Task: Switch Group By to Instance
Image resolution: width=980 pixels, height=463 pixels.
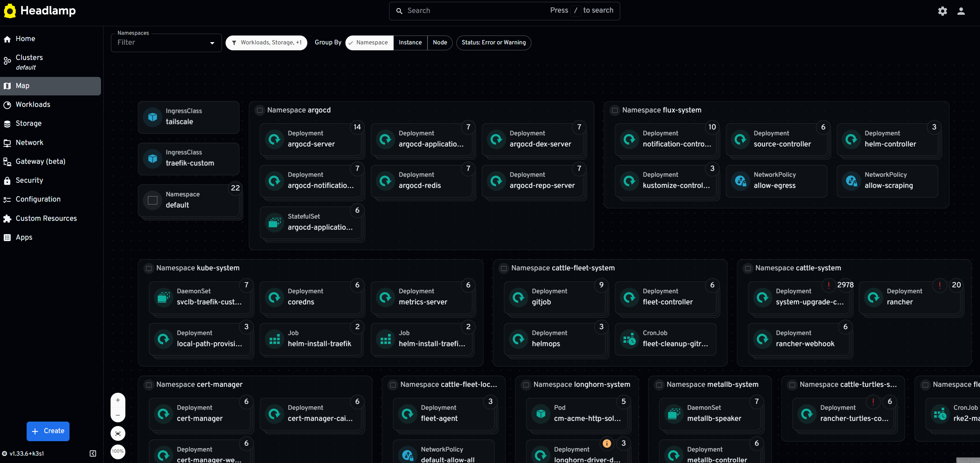Action: pyautogui.click(x=410, y=43)
